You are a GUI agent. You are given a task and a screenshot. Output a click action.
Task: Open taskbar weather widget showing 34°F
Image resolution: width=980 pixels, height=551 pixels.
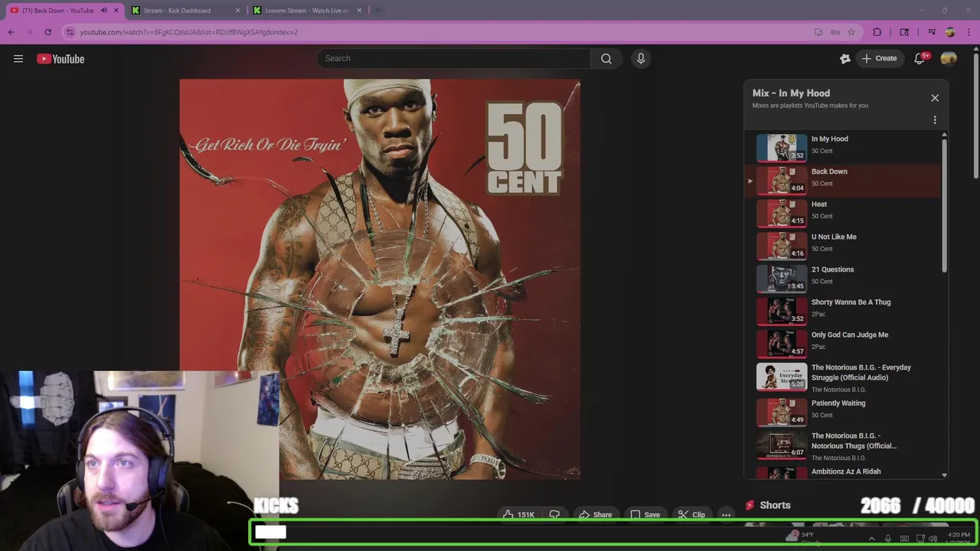[x=804, y=538]
